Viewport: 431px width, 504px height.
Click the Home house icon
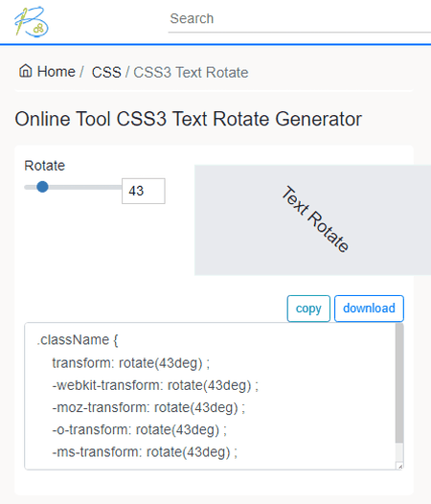tap(26, 71)
